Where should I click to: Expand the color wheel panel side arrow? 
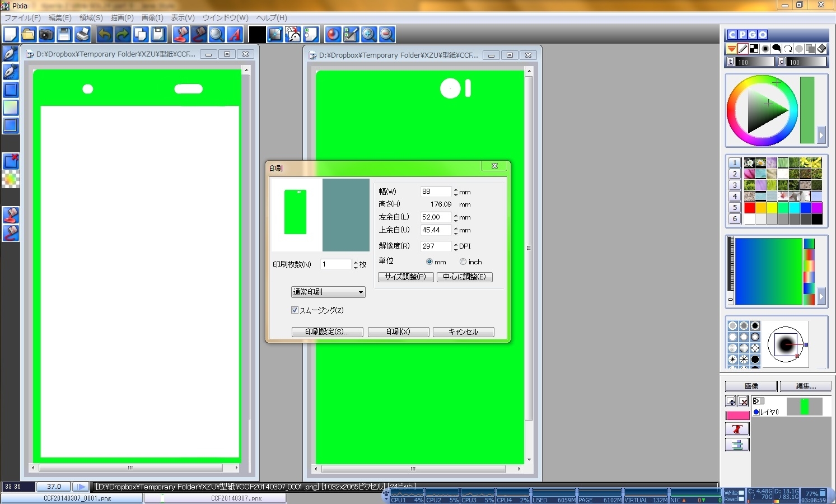coord(821,135)
